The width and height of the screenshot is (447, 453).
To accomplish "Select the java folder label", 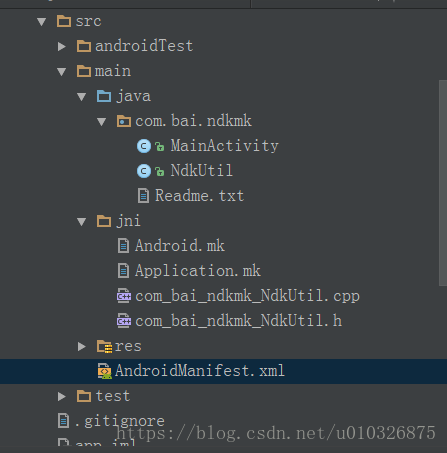I will click(x=133, y=96).
